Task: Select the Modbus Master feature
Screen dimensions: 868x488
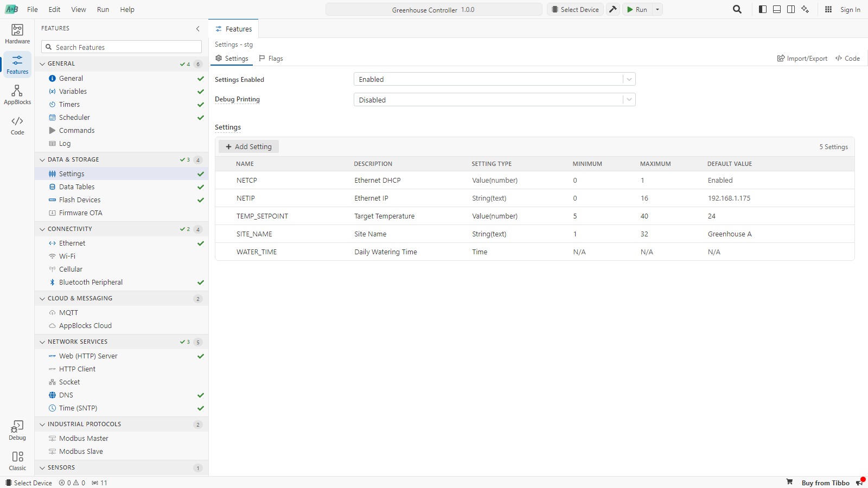Action: click(x=122, y=439)
